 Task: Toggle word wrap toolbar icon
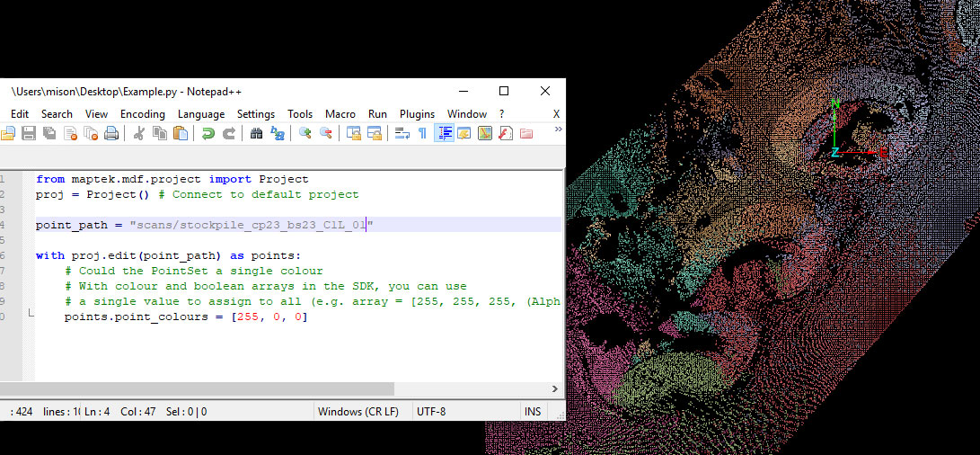402,133
